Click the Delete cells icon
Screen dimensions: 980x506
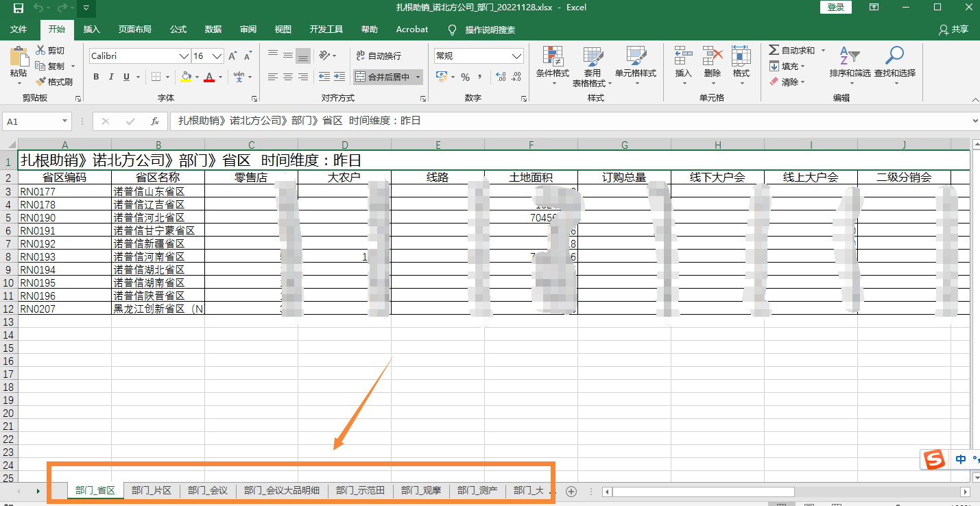tap(713, 56)
